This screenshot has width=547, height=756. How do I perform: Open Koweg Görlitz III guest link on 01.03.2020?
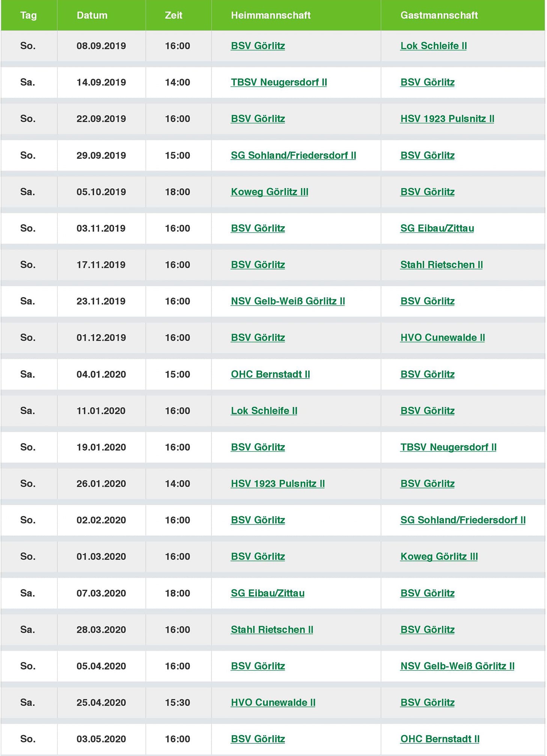tap(439, 556)
